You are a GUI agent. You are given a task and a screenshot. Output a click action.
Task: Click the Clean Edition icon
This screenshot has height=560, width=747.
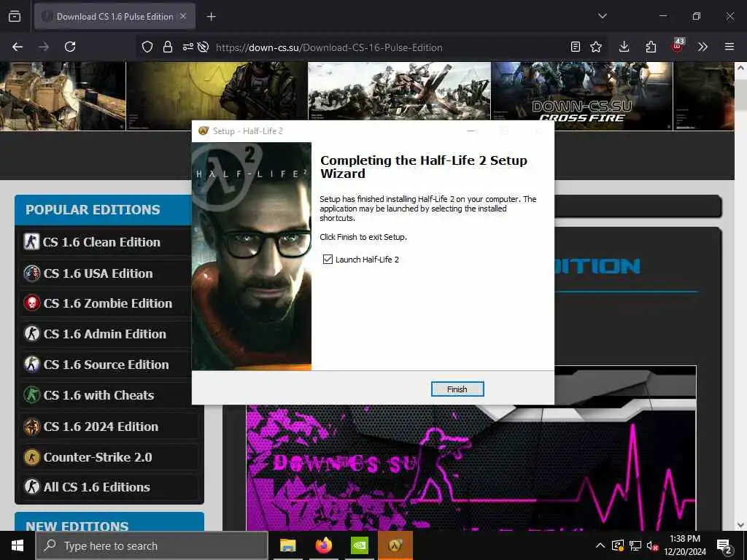[x=31, y=242]
